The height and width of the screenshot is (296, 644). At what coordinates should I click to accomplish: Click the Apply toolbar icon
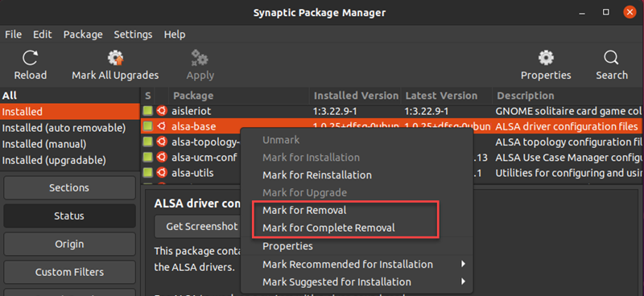(200, 58)
